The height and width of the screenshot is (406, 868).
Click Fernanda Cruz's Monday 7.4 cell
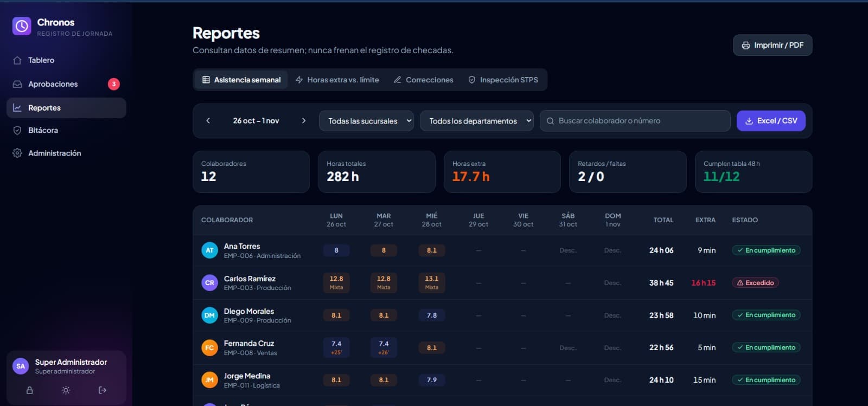click(x=336, y=348)
